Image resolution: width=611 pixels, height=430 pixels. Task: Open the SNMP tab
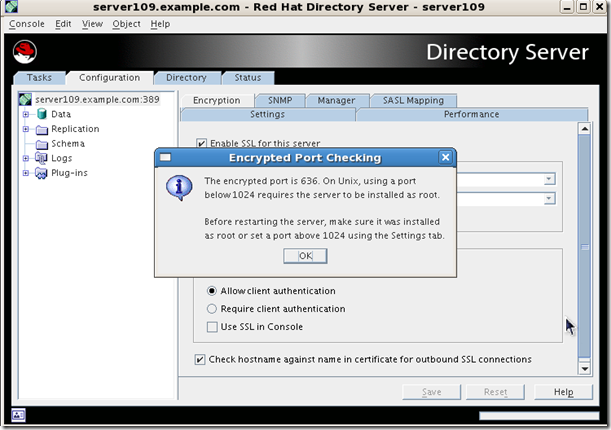(x=280, y=100)
